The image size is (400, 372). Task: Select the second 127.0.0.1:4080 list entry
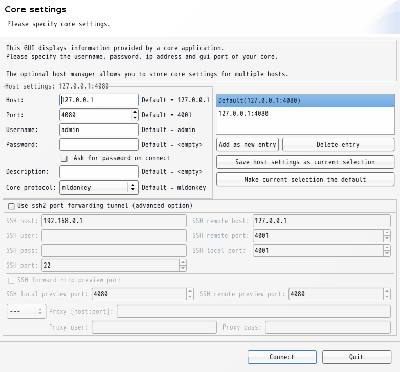point(305,114)
